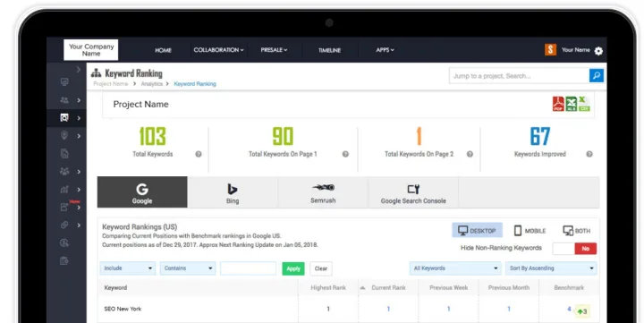Screen dimensions: 644x323
Task: Click the orange S user avatar
Action: pyautogui.click(x=550, y=50)
